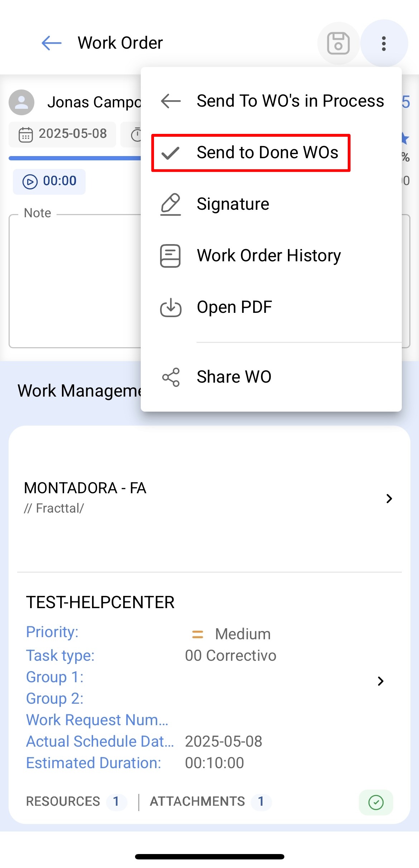Click the save disk icon
Viewport: 419px width, 868px height.
(338, 43)
